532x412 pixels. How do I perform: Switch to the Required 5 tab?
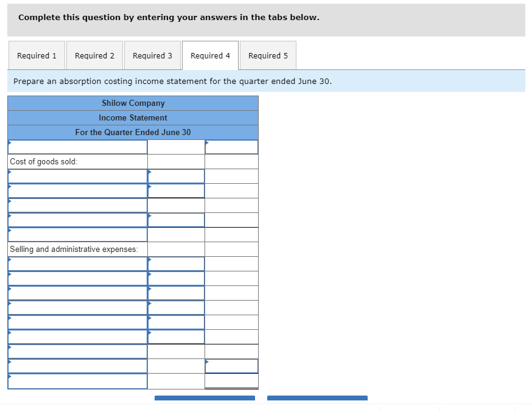click(268, 55)
